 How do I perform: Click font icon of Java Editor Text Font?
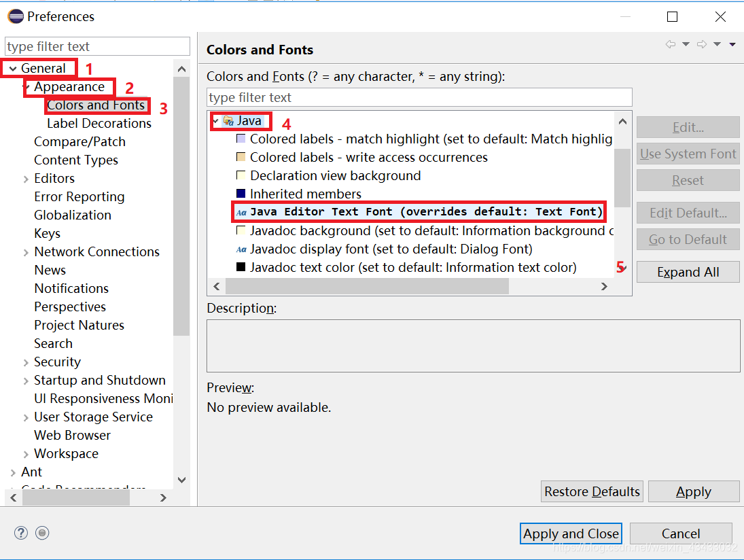coord(241,212)
